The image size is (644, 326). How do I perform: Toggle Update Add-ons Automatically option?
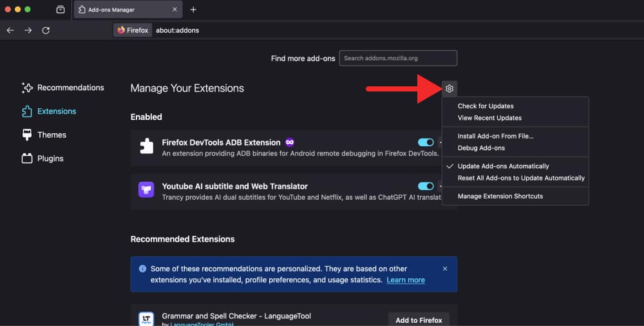pyautogui.click(x=515, y=166)
